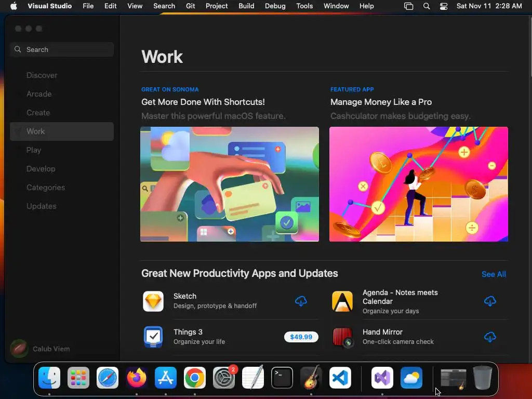The height and width of the screenshot is (399, 532).
Task: Open Launchpad from the Dock
Action: tap(78, 378)
